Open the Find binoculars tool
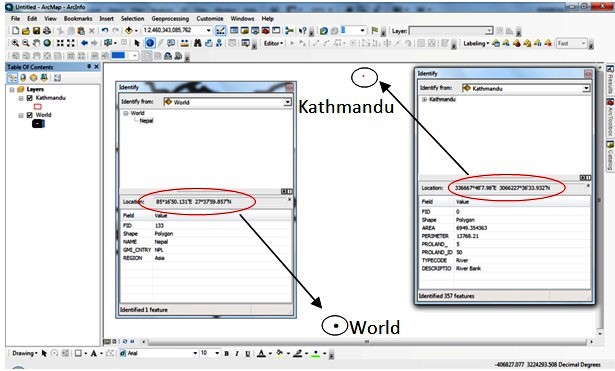Viewport: 615px width, 371px height. (x=198, y=43)
